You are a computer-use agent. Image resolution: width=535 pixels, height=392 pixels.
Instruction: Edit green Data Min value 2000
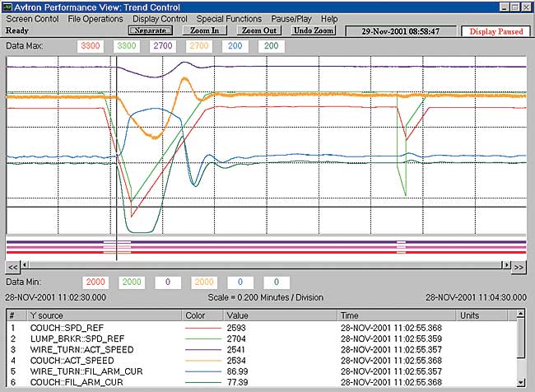[x=132, y=282]
